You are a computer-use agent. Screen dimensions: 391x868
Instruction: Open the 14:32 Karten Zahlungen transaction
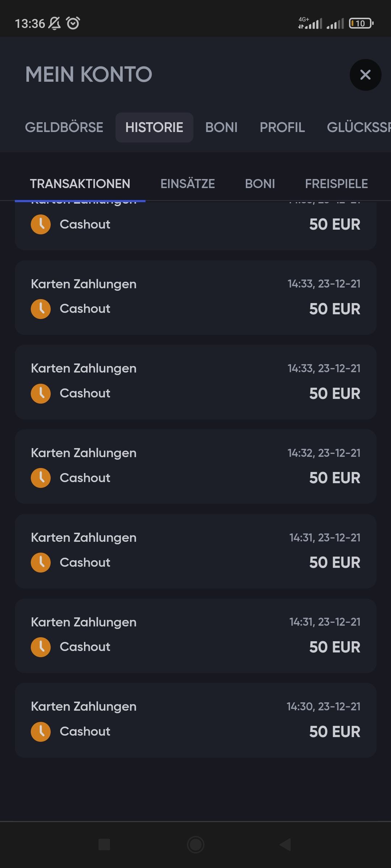coord(195,466)
